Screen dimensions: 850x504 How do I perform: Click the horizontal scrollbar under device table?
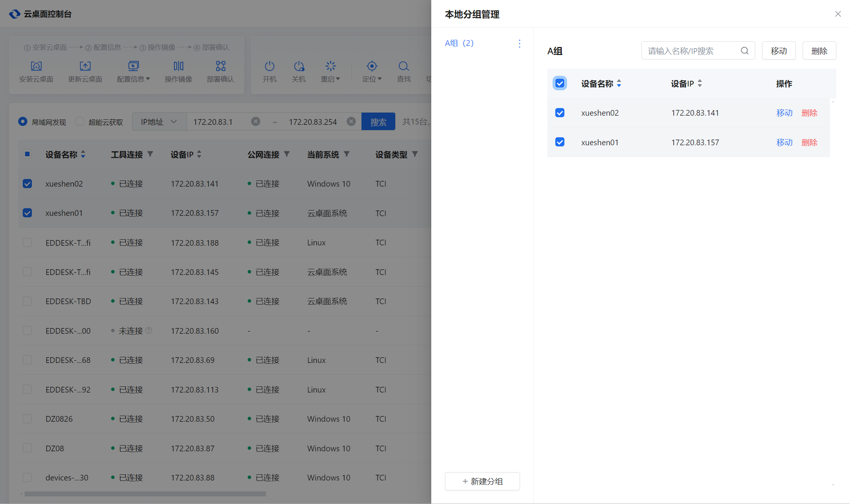click(x=145, y=494)
